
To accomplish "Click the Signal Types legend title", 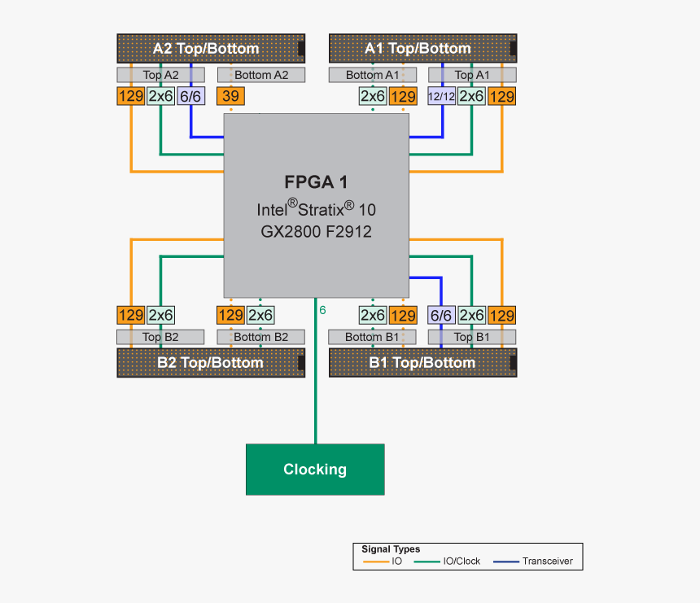I will (391, 549).
